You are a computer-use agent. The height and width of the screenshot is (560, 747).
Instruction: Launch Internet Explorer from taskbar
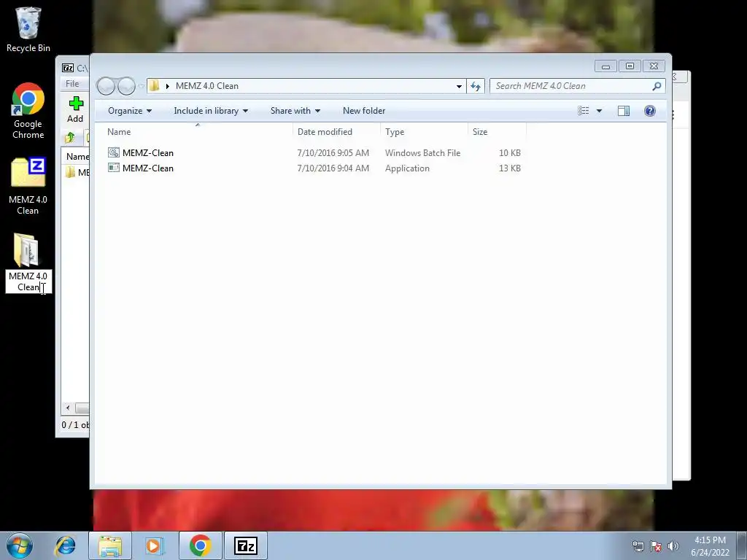tap(65, 545)
